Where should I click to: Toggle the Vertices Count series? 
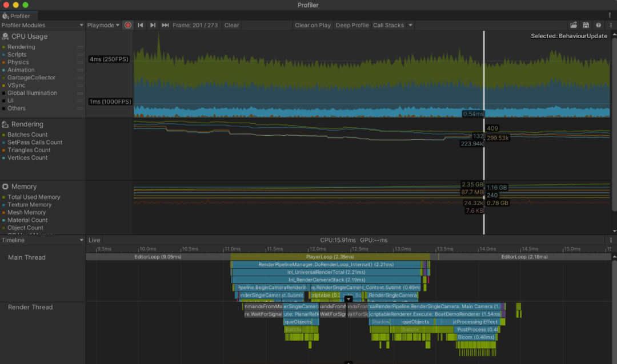click(3, 157)
